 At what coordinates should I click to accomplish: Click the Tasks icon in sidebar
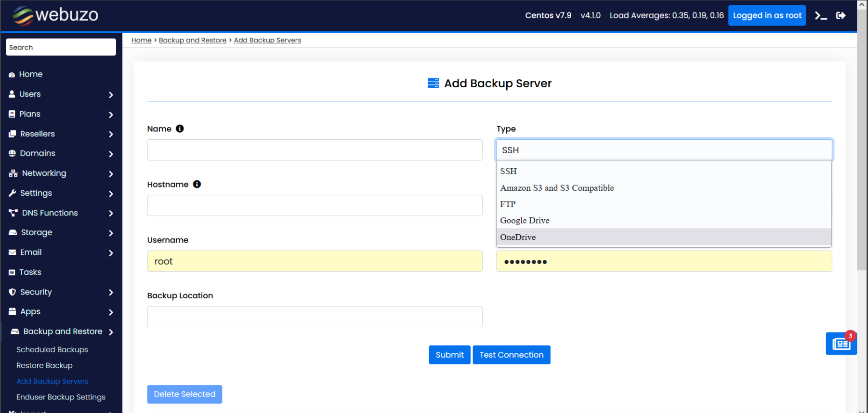click(x=12, y=272)
